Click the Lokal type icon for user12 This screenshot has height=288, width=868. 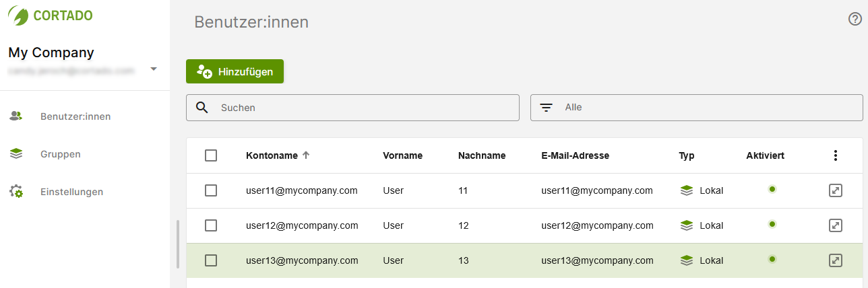[687, 225]
